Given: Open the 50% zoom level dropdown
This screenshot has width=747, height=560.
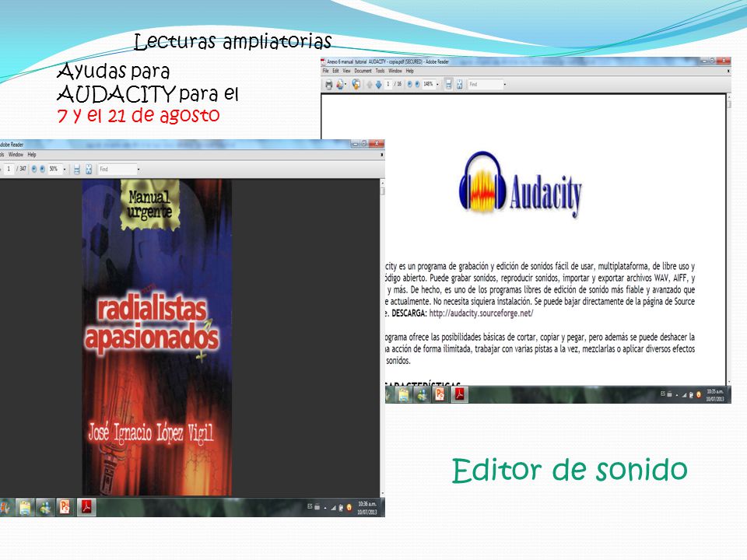Looking at the screenshot, I should pyautogui.click(x=65, y=169).
